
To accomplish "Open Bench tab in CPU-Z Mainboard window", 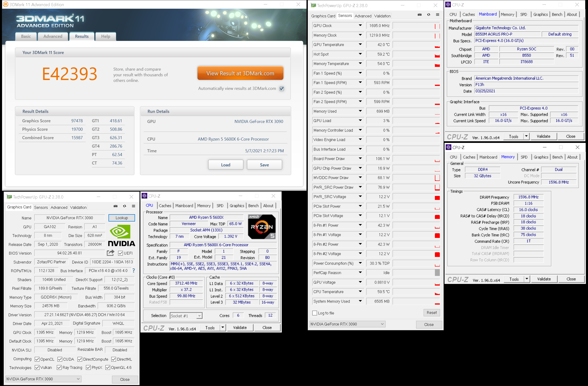I will click(557, 14).
